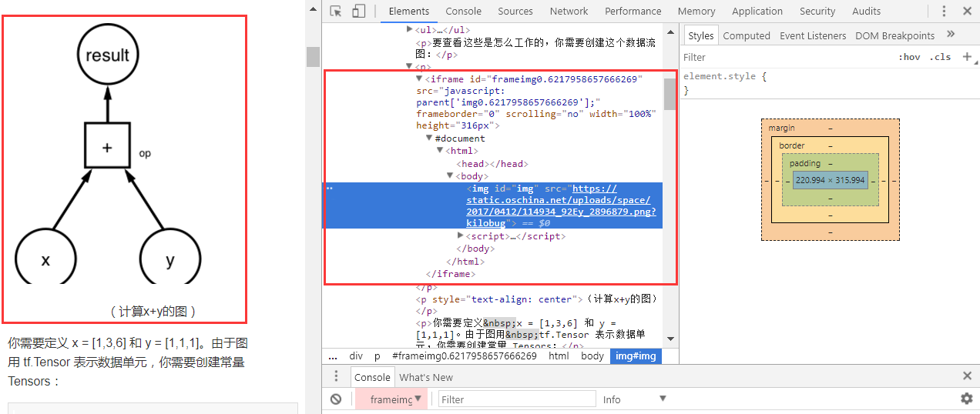Screen dimensions: 980x414
Task: Click the （计算x+y的图） caption on page
Action: 153,311
